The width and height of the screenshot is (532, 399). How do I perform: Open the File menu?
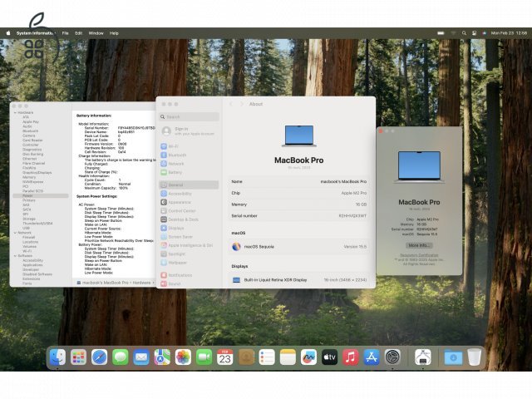click(x=65, y=33)
